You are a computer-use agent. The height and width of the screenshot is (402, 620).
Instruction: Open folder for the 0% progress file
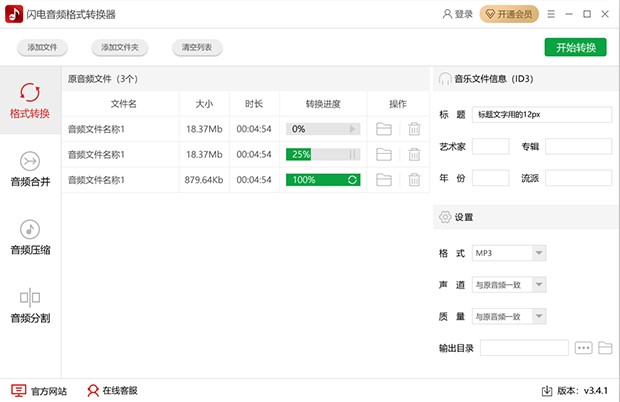[384, 129]
